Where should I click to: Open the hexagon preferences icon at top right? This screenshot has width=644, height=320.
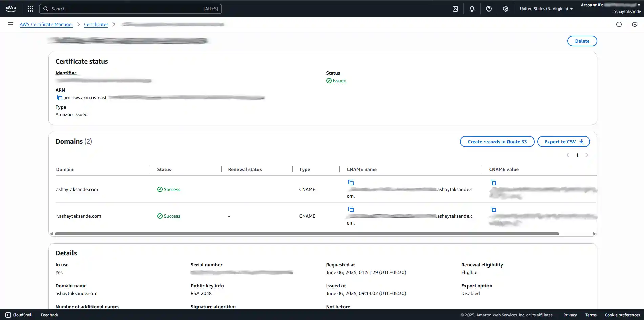(635, 24)
